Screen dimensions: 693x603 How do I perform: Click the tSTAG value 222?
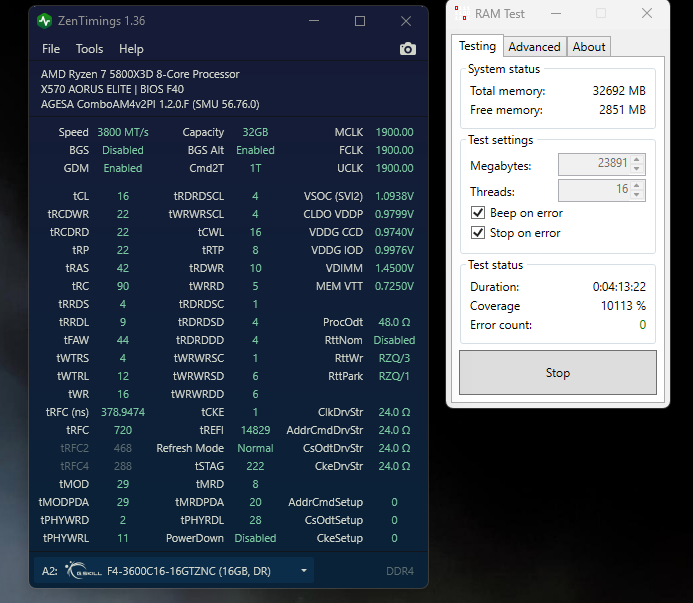[x=255, y=466]
